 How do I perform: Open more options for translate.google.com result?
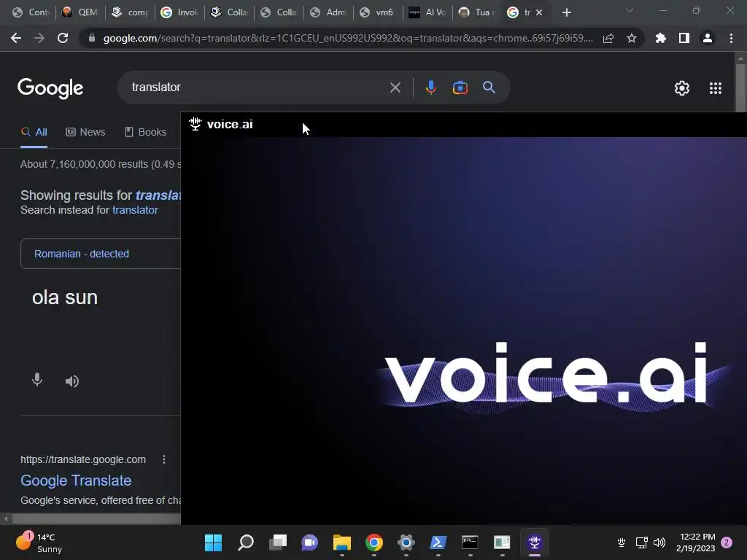coord(164,459)
